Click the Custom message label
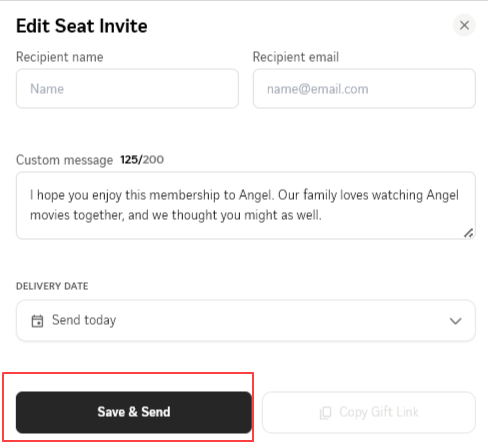The image size is (488, 445). pyautogui.click(x=65, y=160)
